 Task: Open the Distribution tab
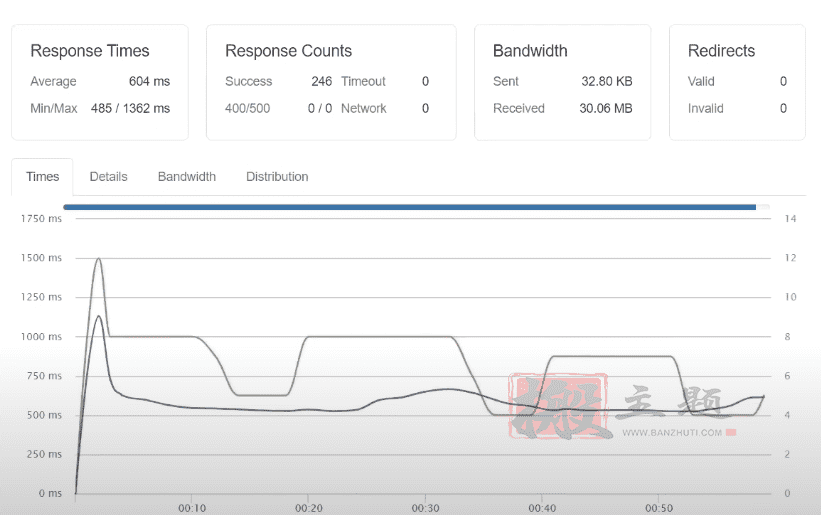(277, 177)
